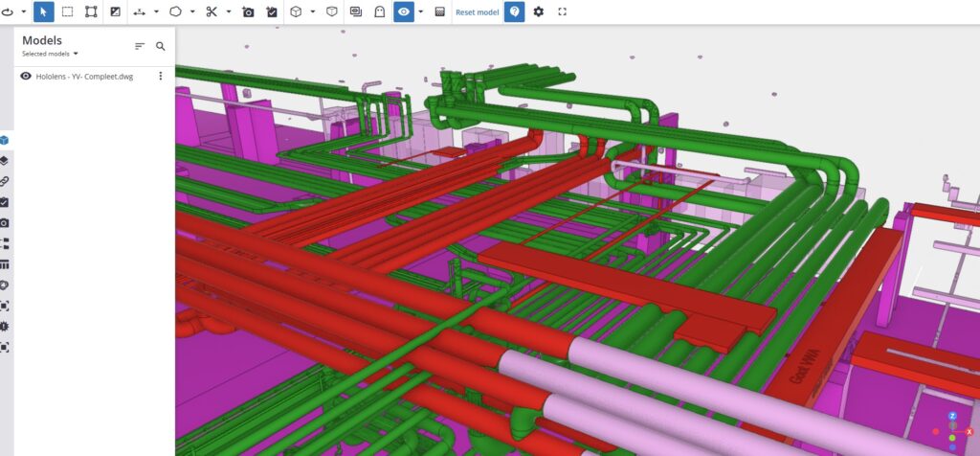This screenshot has width=980, height=456.
Task: Open settings with the gear icon
Action: [x=539, y=11]
